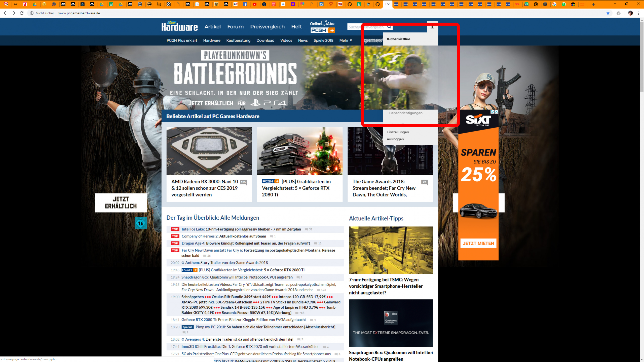Open the 7-nm-Fertigung bei TSMC thumbnail
644x362 pixels.
tap(391, 250)
